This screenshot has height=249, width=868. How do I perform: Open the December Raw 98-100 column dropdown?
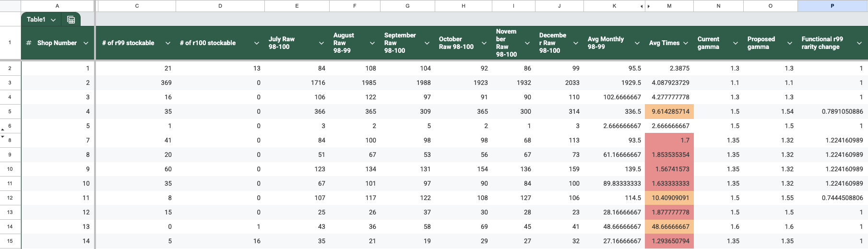click(576, 43)
